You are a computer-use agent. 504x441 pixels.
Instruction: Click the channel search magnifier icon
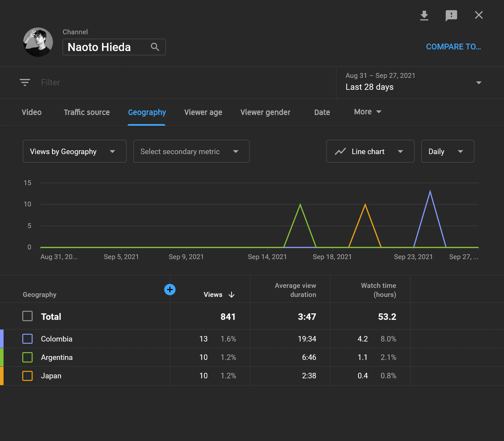[155, 47]
